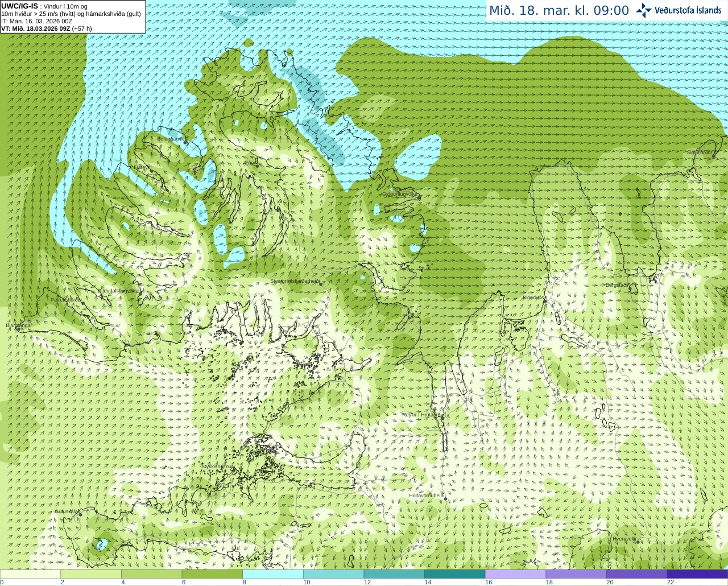This screenshot has width=728, height=586.
Task: Click the legend scale number 6
Action: click(x=184, y=582)
